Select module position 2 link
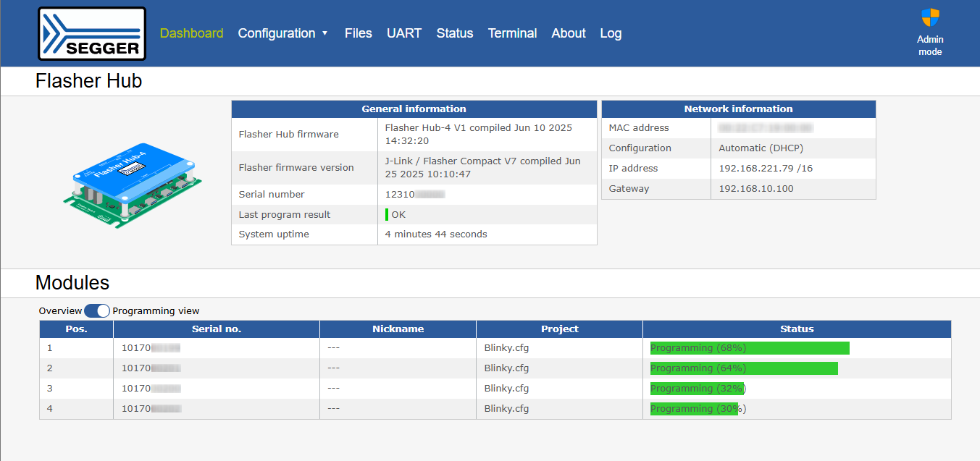980x461 pixels. pos(50,368)
